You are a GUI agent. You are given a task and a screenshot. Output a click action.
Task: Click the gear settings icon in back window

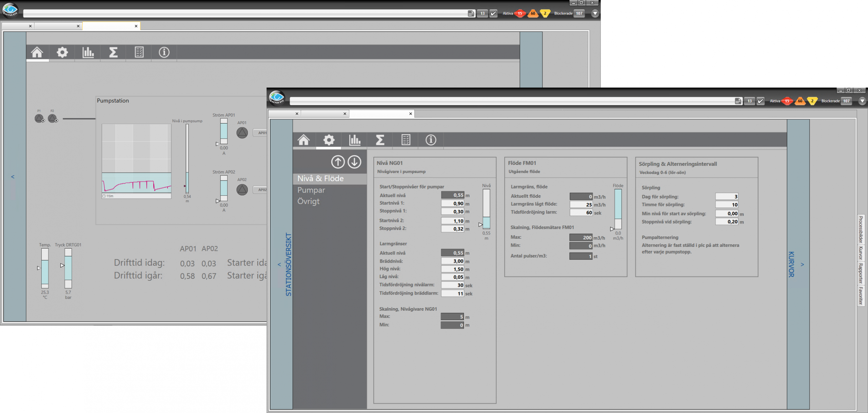[x=62, y=52]
